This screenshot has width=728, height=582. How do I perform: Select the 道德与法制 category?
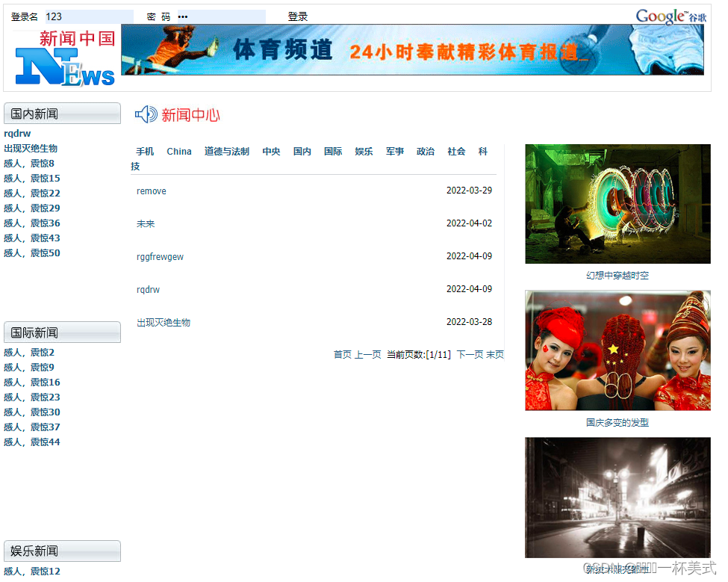pos(227,152)
